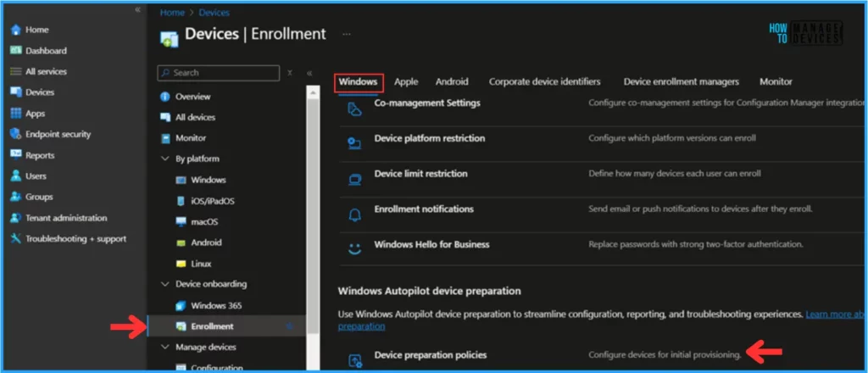
Task: Click the iOS/iPadOS platform icon
Action: point(181,201)
